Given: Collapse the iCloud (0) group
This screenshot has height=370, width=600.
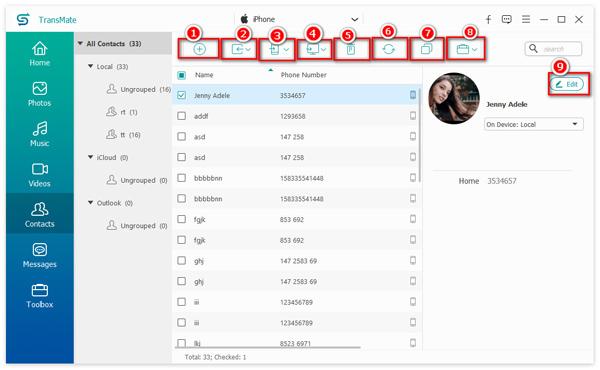Looking at the screenshot, I should click(90, 157).
